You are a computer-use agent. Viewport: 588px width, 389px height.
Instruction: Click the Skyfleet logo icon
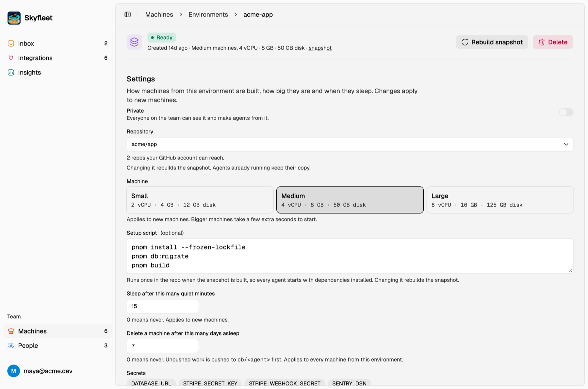(x=14, y=18)
